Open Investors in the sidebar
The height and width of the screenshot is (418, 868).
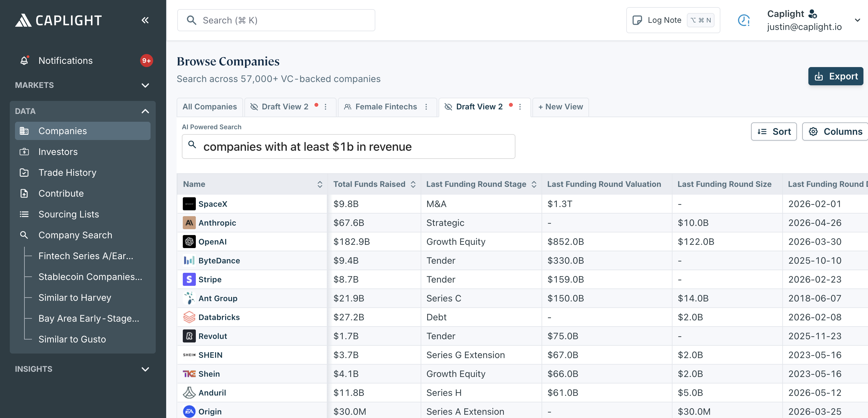point(82,152)
